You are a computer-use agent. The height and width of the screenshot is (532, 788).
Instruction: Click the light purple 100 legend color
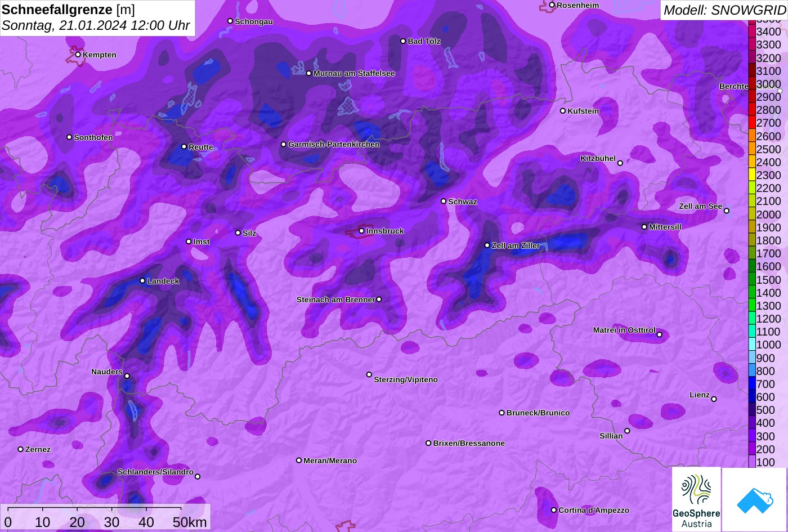[x=751, y=462]
